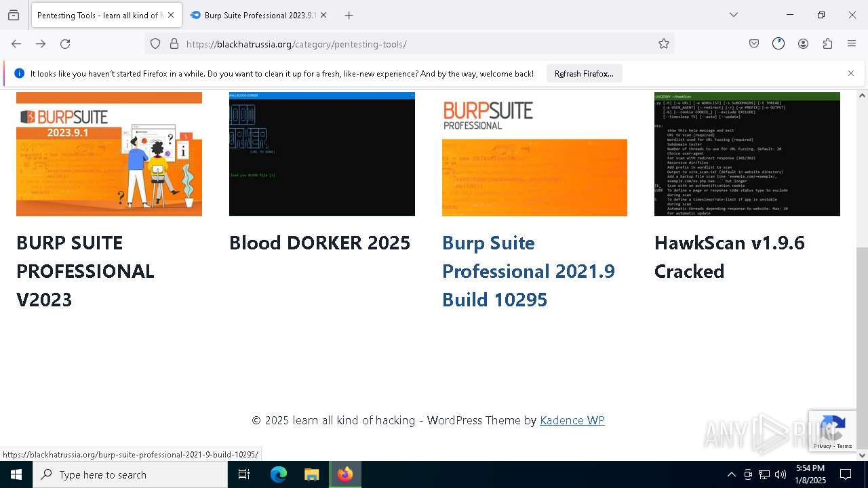Screen dimensions: 868x488
Task: Select Firefox in the taskbar
Action: (345, 474)
